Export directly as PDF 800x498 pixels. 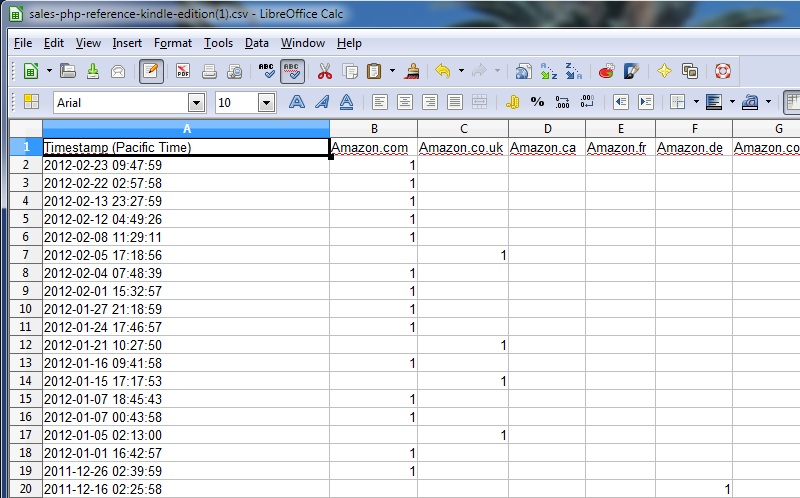[x=183, y=71]
